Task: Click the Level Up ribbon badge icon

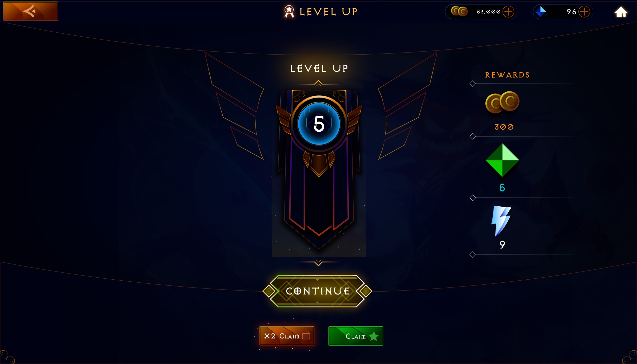Action: (x=289, y=11)
